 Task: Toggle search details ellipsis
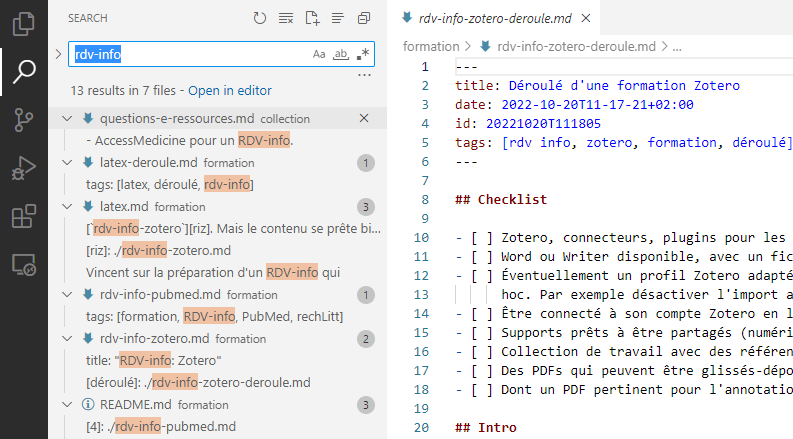[x=364, y=75]
